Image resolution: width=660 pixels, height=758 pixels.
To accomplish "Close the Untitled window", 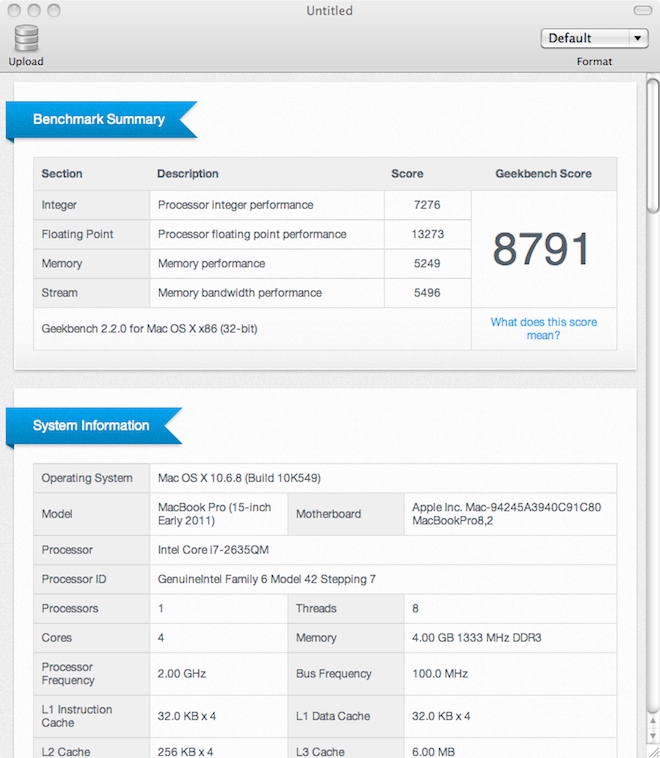I will pyautogui.click(x=15, y=11).
